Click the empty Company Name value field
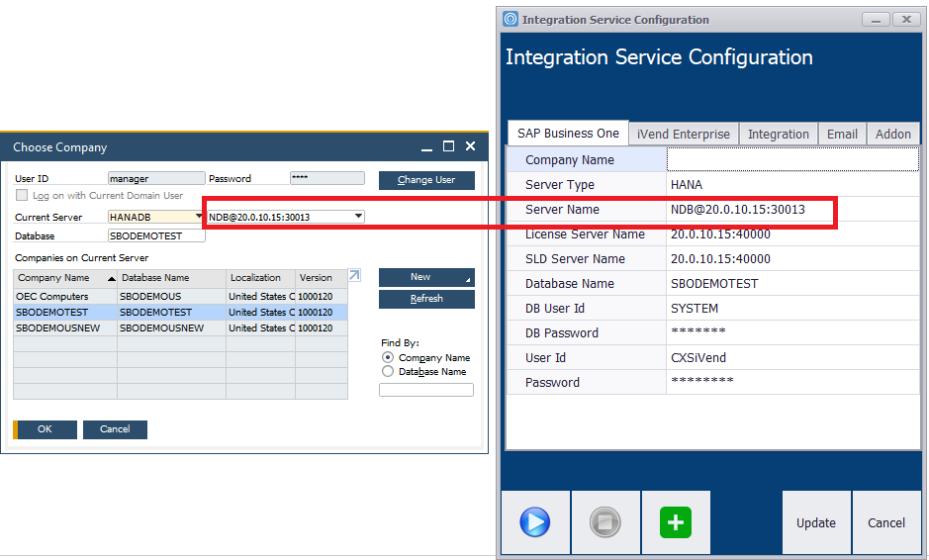The width and height of the screenshot is (929, 560). point(792,159)
